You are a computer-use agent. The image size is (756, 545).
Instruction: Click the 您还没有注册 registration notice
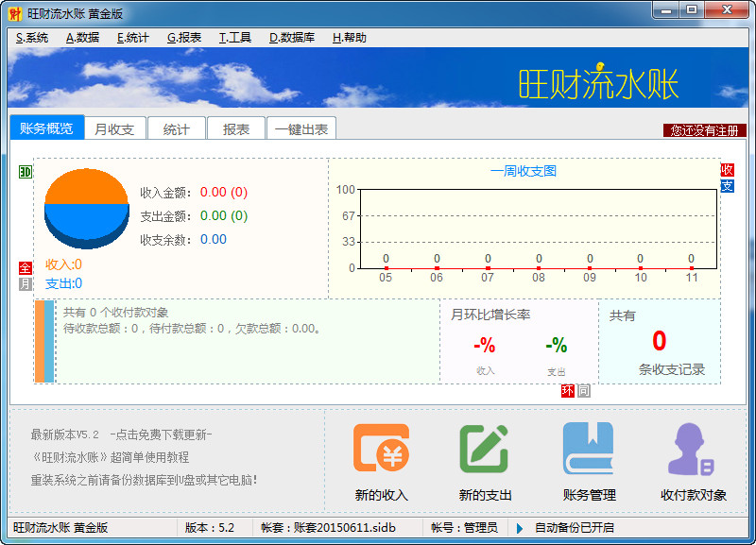[x=704, y=130]
